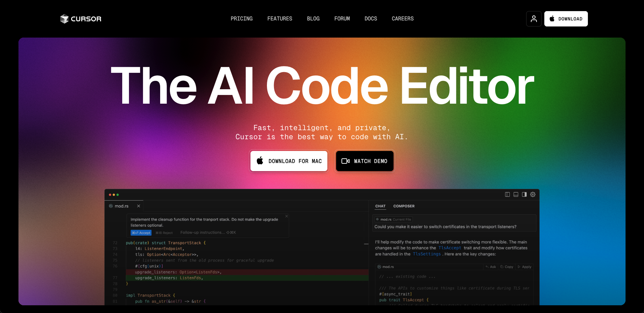Open editor settings gear icon
Image resolution: width=644 pixels, height=313 pixels.
pos(533,195)
